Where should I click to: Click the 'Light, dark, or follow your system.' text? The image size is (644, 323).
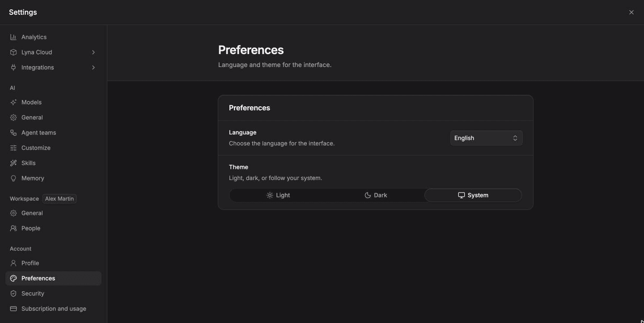275,178
